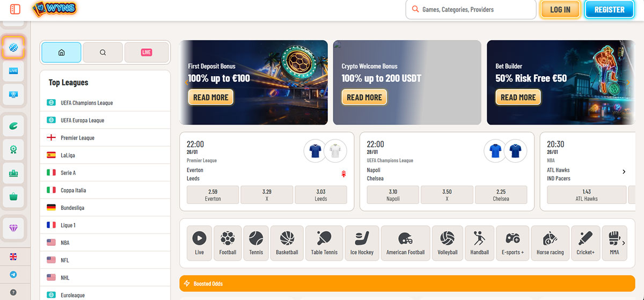
Task: Switch to the LIVE tab in sports panel
Action: (147, 53)
